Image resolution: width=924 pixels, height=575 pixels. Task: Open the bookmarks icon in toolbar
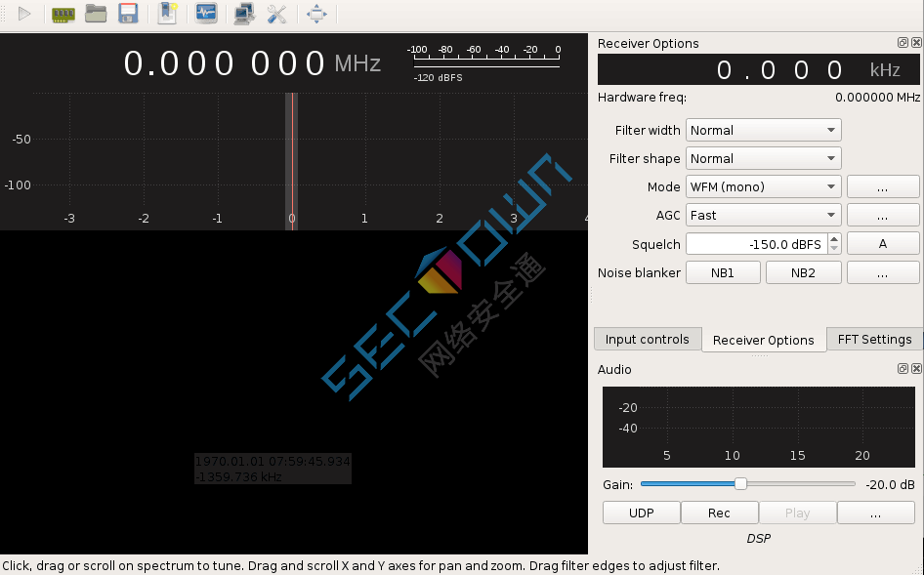(168, 14)
